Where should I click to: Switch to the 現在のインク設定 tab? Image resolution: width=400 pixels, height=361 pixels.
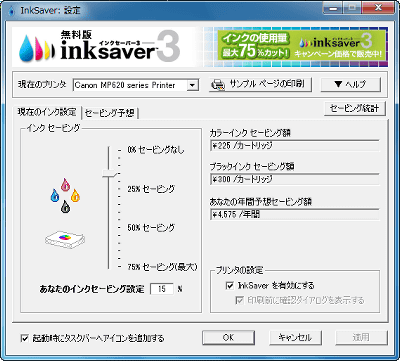tap(47, 112)
